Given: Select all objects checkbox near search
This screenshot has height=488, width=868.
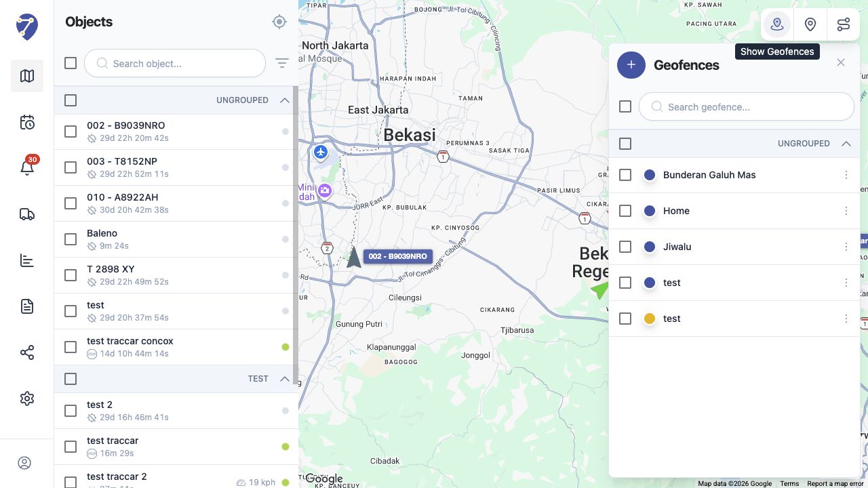Looking at the screenshot, I should pyautogui.click(x=71, y=63).
